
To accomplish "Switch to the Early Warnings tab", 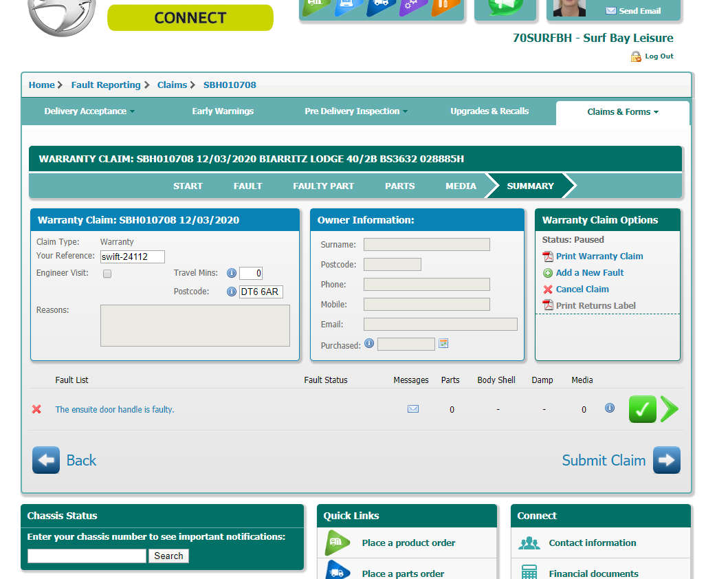I will coord(223,111).
